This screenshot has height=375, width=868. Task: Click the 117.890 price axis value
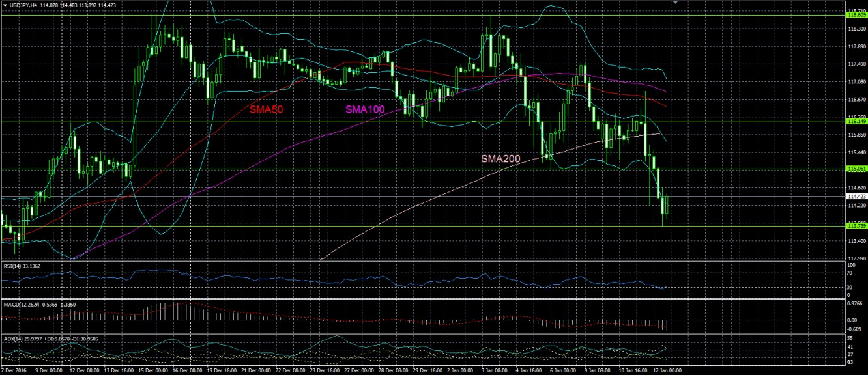[856, 47]
